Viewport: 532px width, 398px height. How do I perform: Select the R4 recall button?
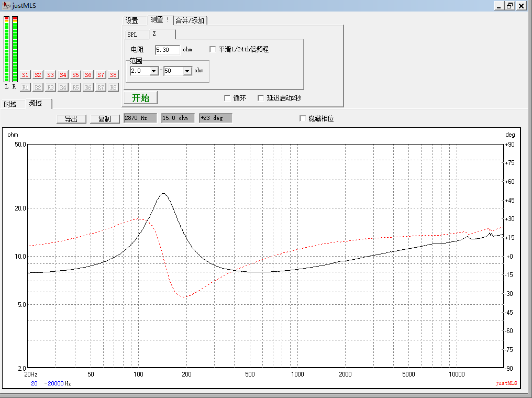[x=63, y=87]
